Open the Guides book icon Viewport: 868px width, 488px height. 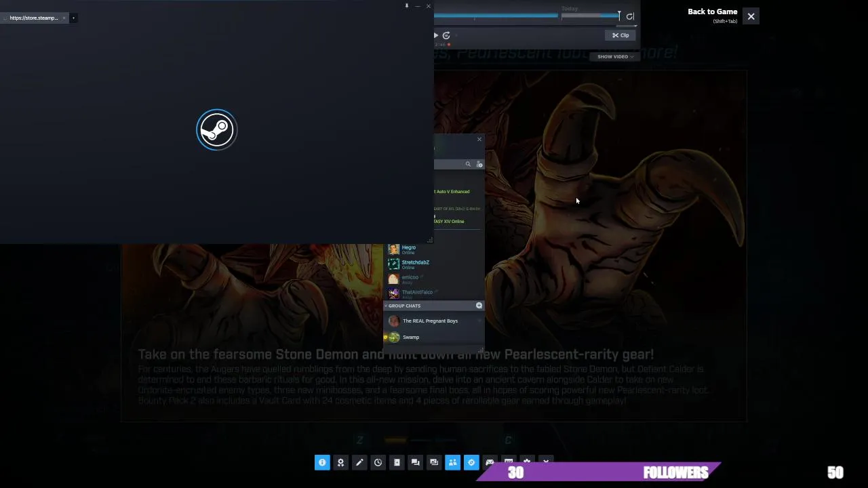pos(397,462)
